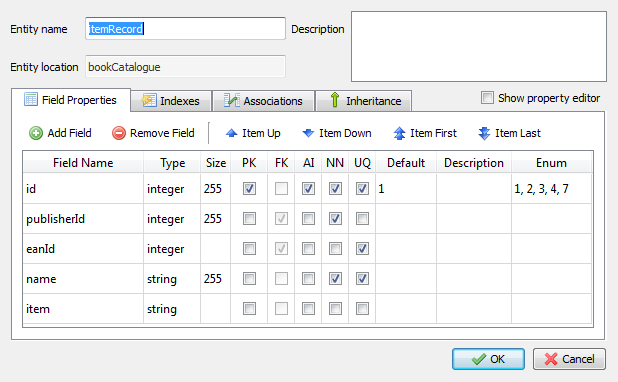Screen dimensions: 618x382
Task: Click the Inheritance green arrow icon
Action: (x=335, y=100)
